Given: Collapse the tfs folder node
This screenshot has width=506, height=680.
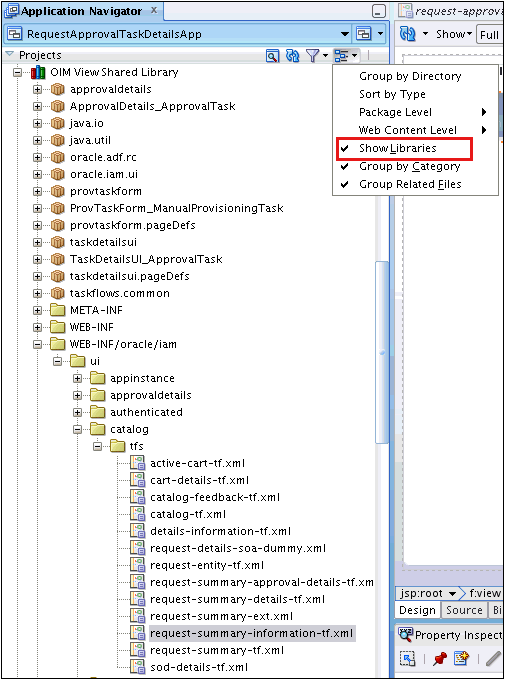Looking at the screenshot, I should click(x=98, y=446).
